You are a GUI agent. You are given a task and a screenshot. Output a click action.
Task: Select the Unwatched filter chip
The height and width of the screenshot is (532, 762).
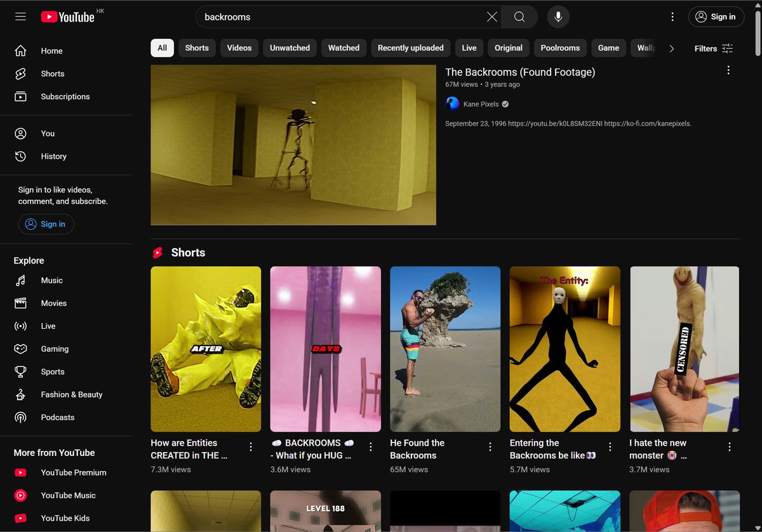290,48
